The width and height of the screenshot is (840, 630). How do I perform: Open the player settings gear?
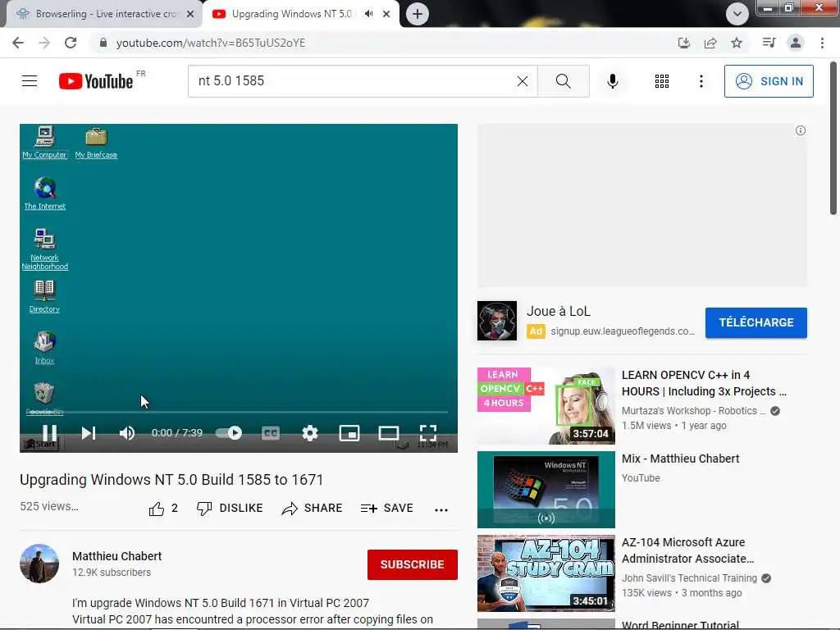click(x=309, y=433)
